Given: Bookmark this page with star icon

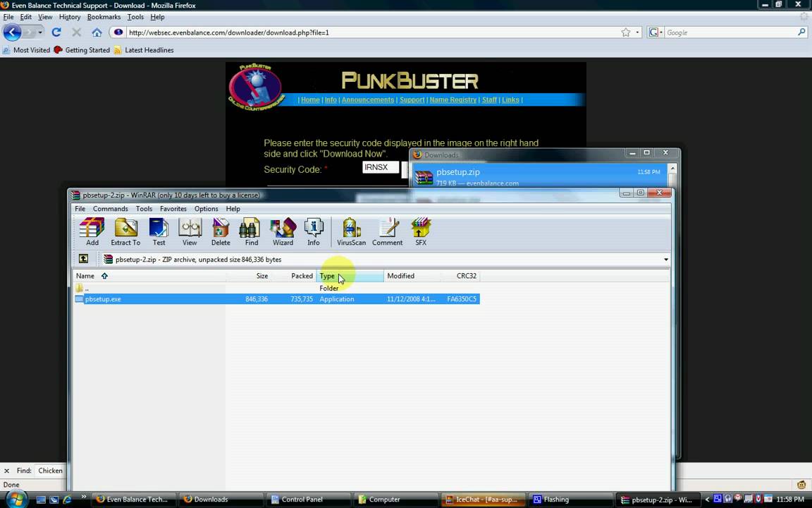Looking at the screenshot, I should 626,32.
